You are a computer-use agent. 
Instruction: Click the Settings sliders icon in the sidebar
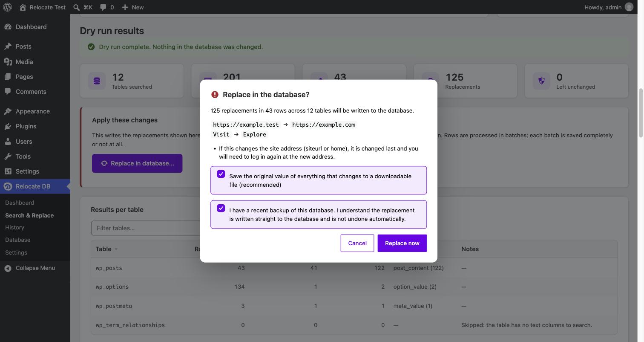click(x=8, y=171)
